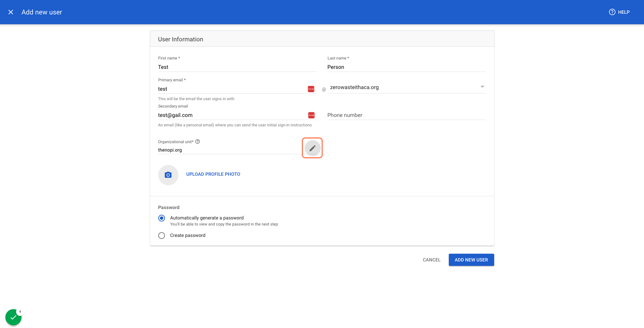644x328 pixels.
Task: Click the ADD NEW USER button
Action: tap(471, 260)
